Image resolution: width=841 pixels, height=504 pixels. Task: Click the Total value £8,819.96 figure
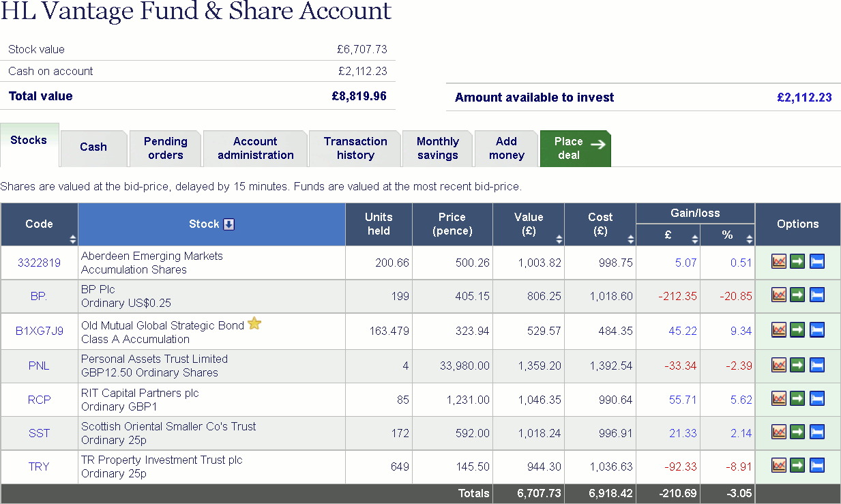coord(359,96)
